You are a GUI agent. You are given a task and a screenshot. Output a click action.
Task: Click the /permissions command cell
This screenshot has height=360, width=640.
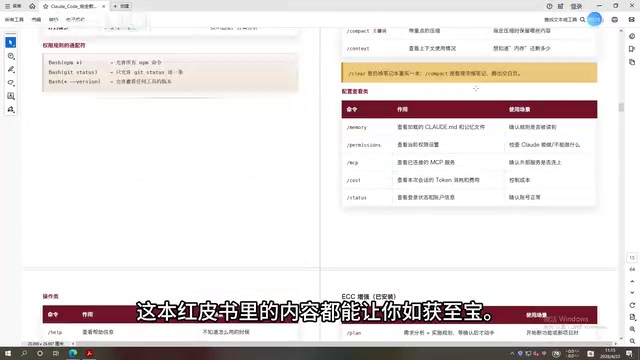tap(364, 145)
